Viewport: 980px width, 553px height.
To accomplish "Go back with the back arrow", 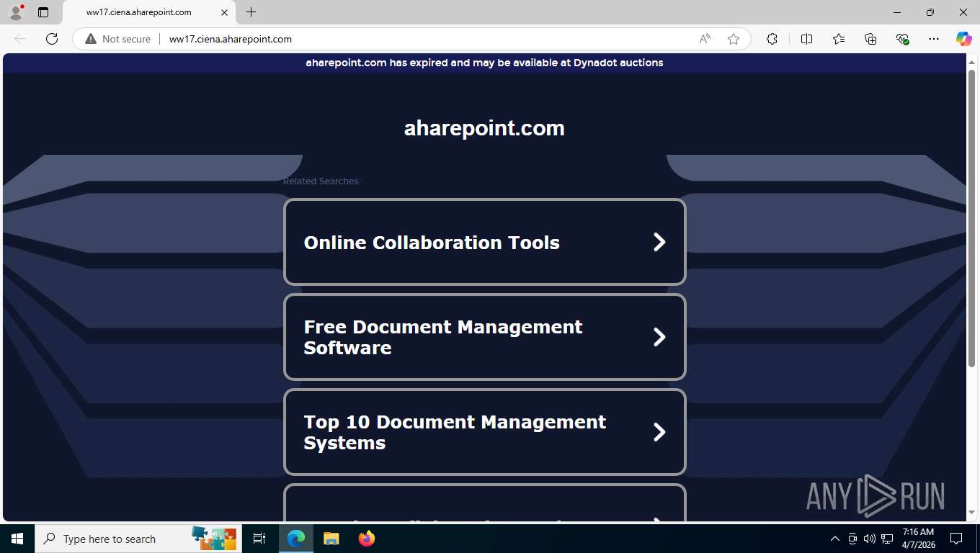I will pyautogui.click(x=20, y=39).
